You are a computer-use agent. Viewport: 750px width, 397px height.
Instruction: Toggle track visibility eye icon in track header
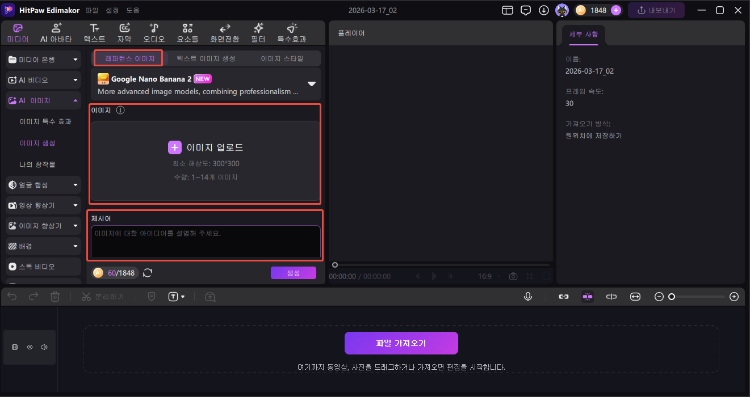[x=30, y=347]
